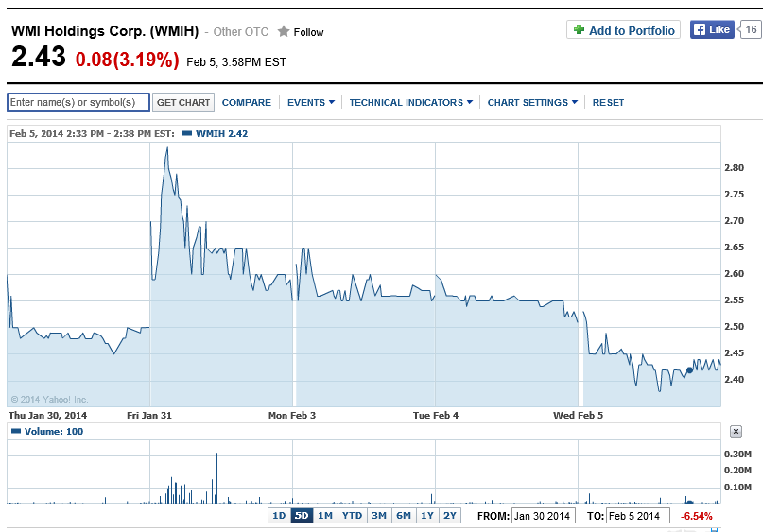The image size is (779, 532).
Task: Click the 0.08(3.19%) change value
Action: (128, 60)
